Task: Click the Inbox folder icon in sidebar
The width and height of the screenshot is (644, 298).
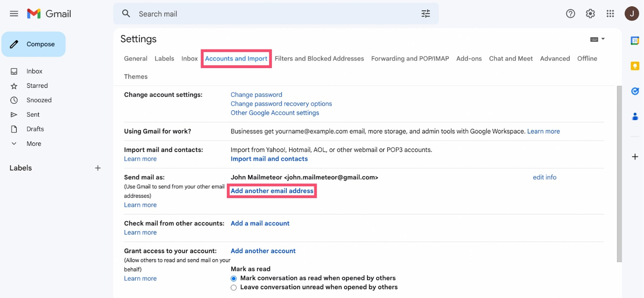Action: [x=14, y=71]
